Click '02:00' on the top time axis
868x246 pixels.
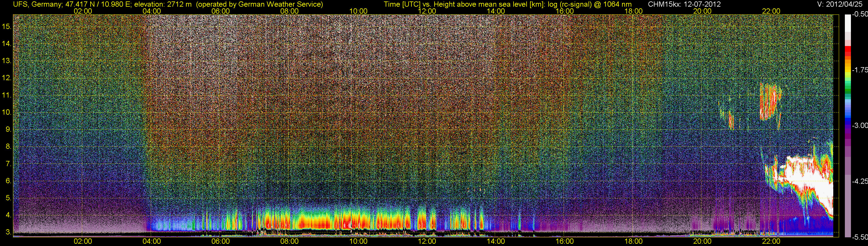[83, 11]
